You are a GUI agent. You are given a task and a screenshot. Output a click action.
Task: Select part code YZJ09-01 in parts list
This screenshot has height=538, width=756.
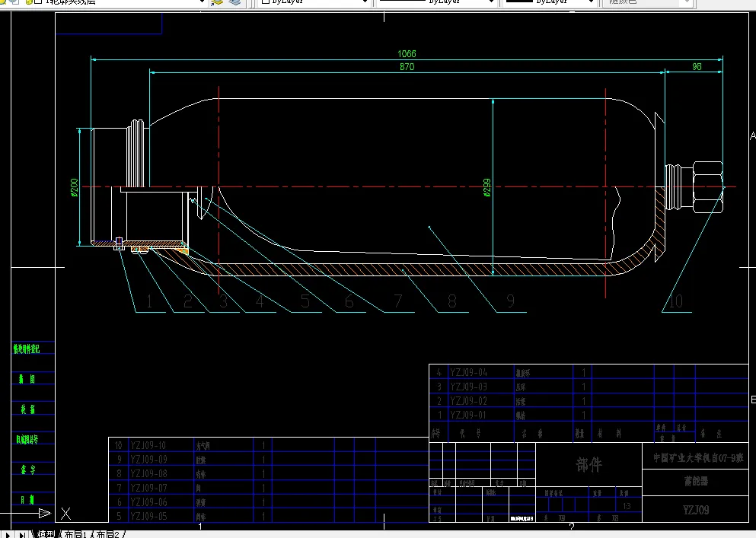point(468,415)
